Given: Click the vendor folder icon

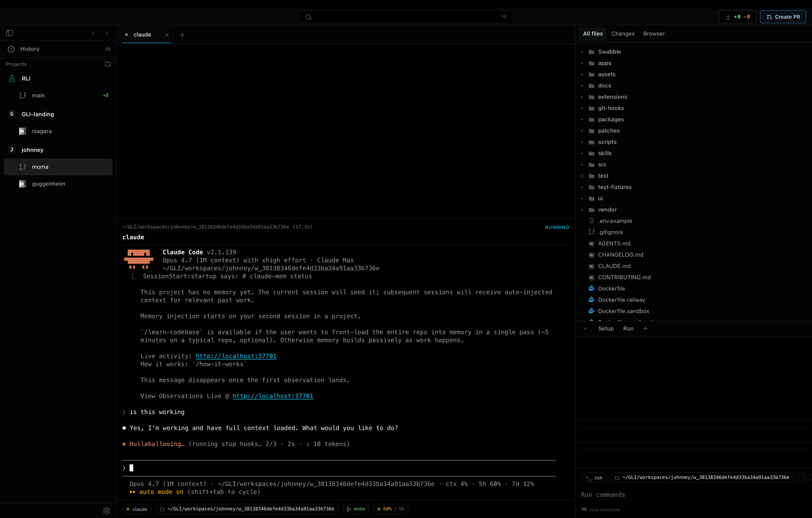Looking at the screenshot, I should [x=592, y=210].
